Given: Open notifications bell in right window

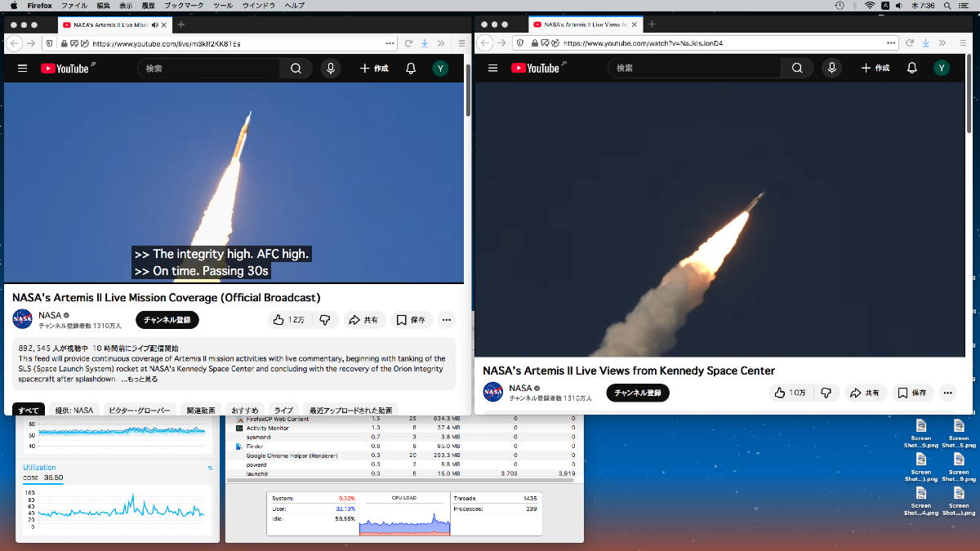Looking at the screenshot, I should [x=912, y=69].
